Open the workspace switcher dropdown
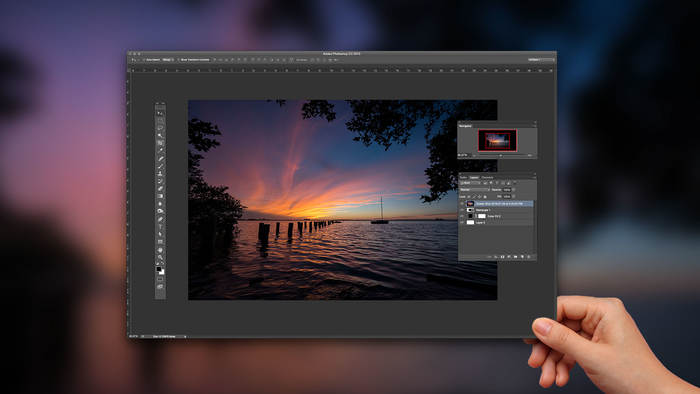This screenshot has height=394, width=700. tap(541, 59)
